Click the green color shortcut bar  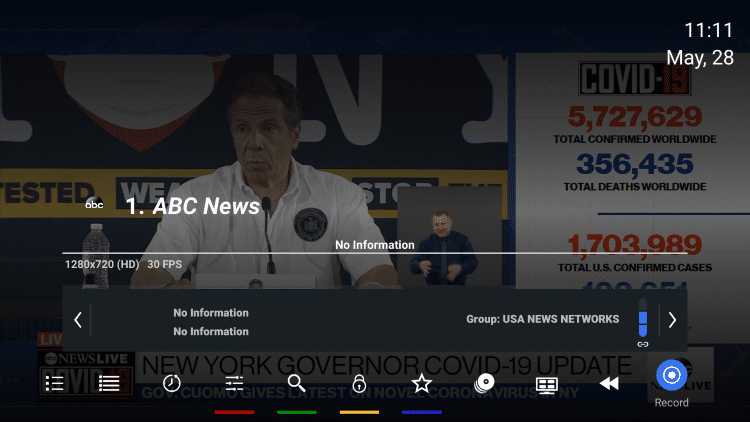[297, 411]
